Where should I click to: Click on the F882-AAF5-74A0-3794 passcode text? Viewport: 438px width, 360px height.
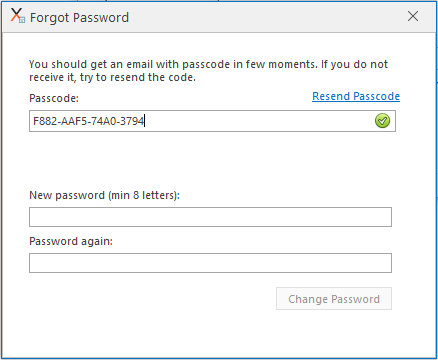click(88, 121)
